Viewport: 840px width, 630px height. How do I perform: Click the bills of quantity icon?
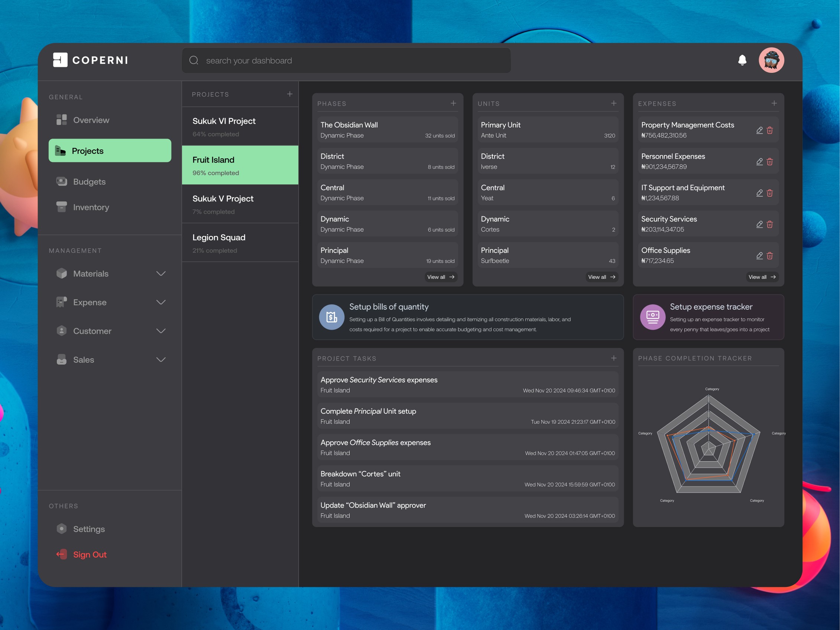pyautogui.click(x=331, y=317)
